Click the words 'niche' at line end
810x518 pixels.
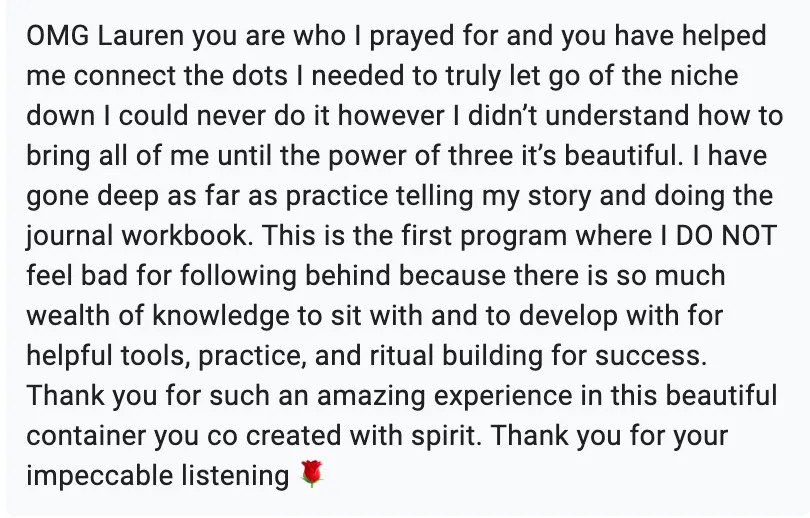point(704,76)
